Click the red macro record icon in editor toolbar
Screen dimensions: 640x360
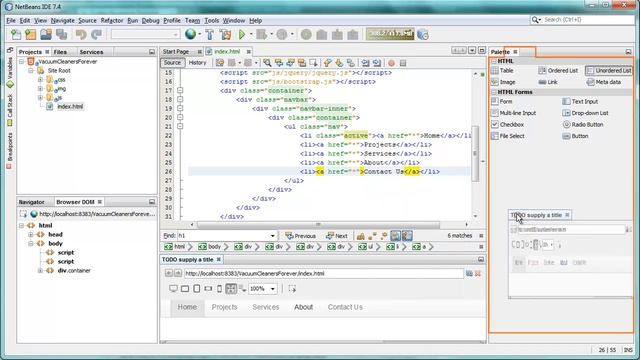tap(391, 63)
